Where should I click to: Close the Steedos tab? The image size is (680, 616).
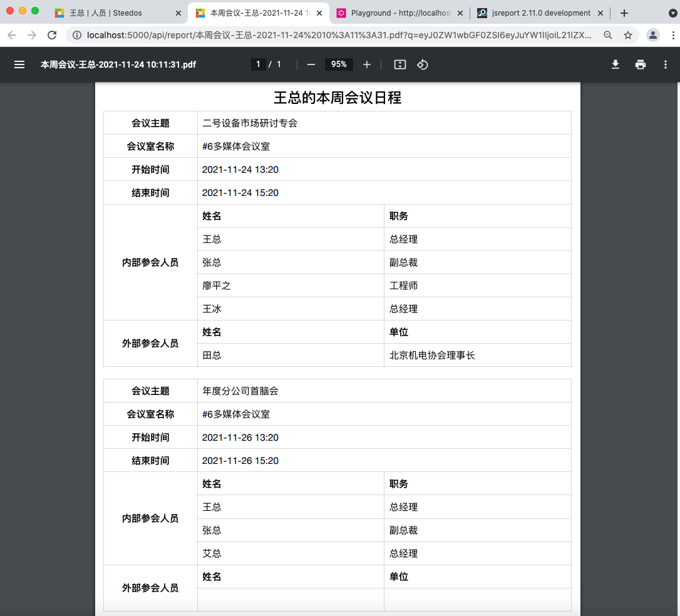coord(178,13)
